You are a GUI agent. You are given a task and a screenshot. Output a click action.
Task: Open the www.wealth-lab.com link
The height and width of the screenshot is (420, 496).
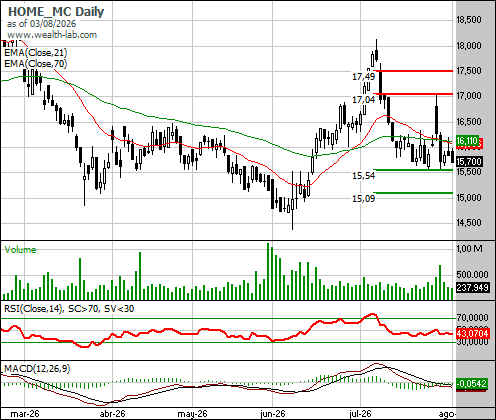coord(52,35)
